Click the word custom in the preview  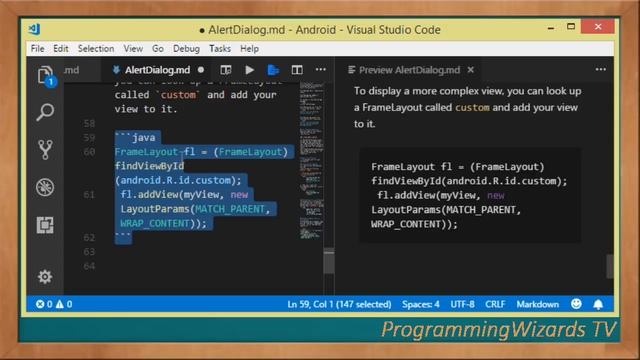click(472, 107)
